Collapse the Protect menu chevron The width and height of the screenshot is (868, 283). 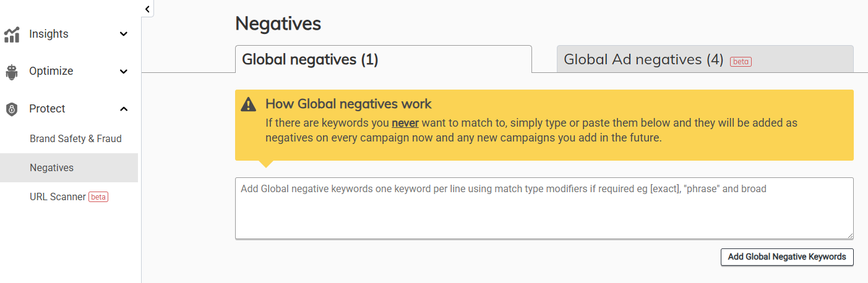124,109
